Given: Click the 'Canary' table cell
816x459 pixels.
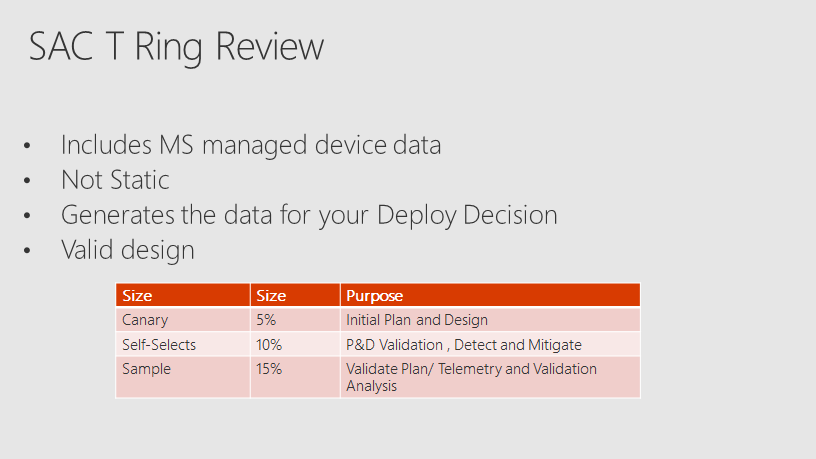Looking at the screenshot, I should [183, 320].
